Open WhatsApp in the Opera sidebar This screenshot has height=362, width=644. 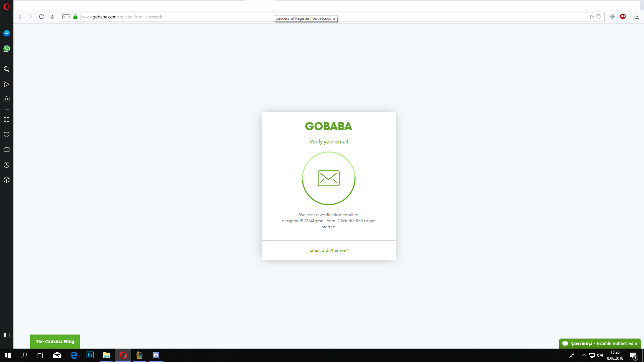click(x=7, y=49)
